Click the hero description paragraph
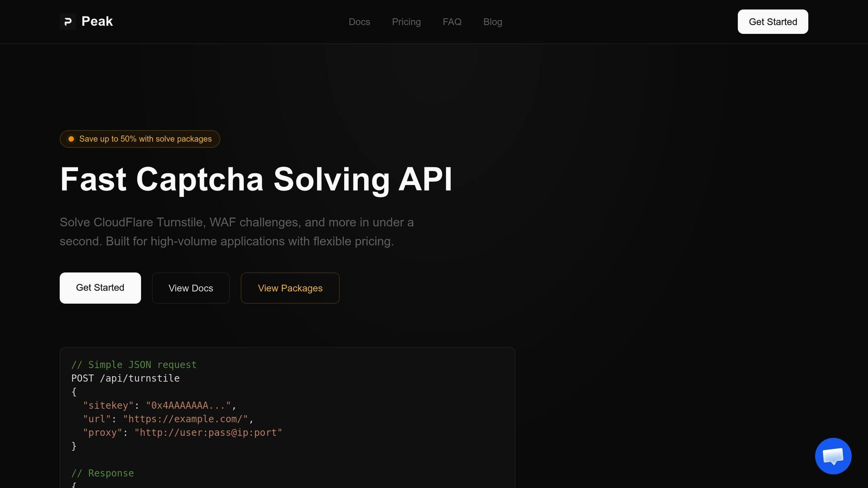The width and height of the screenshot is (868, 488). click(236, 232)
